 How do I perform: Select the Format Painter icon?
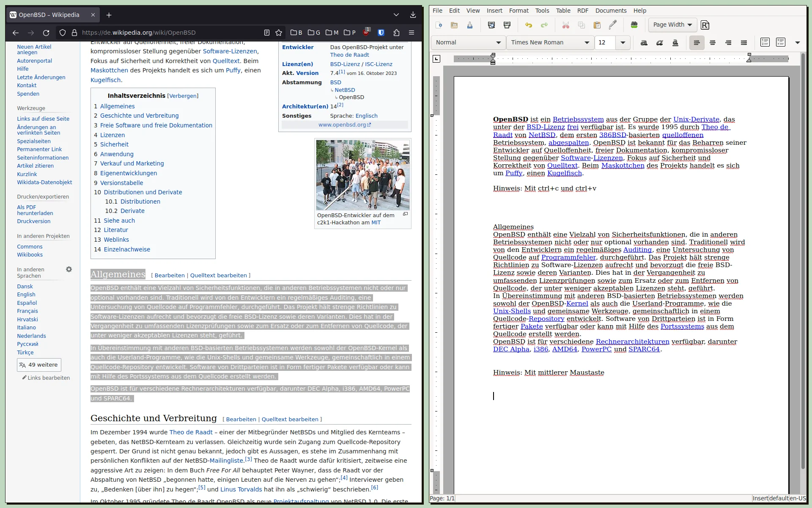(x=613, y=25)
